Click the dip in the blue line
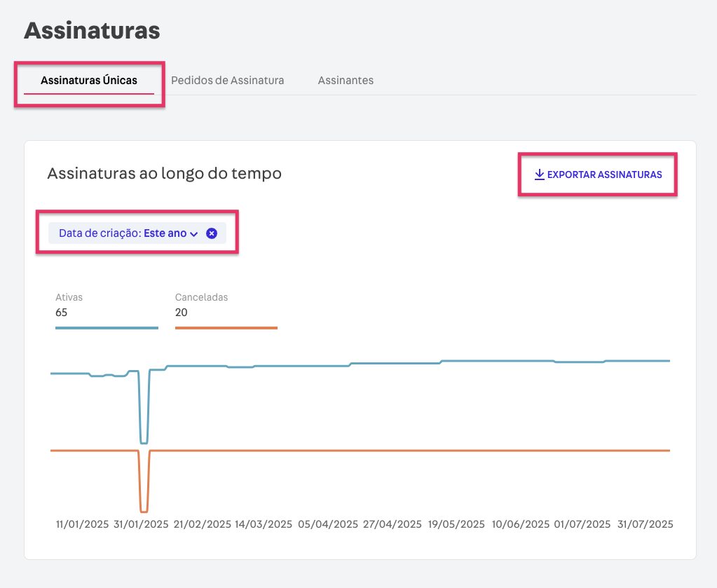The image size is (717, 588). coord(144,442)
